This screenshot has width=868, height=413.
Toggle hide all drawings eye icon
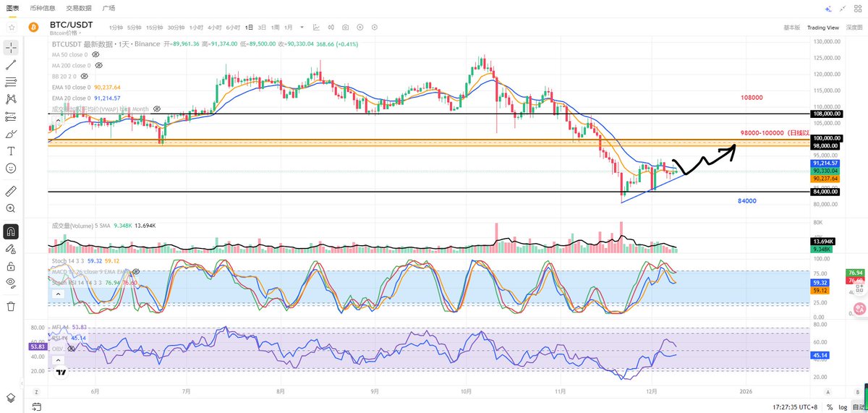11,283
